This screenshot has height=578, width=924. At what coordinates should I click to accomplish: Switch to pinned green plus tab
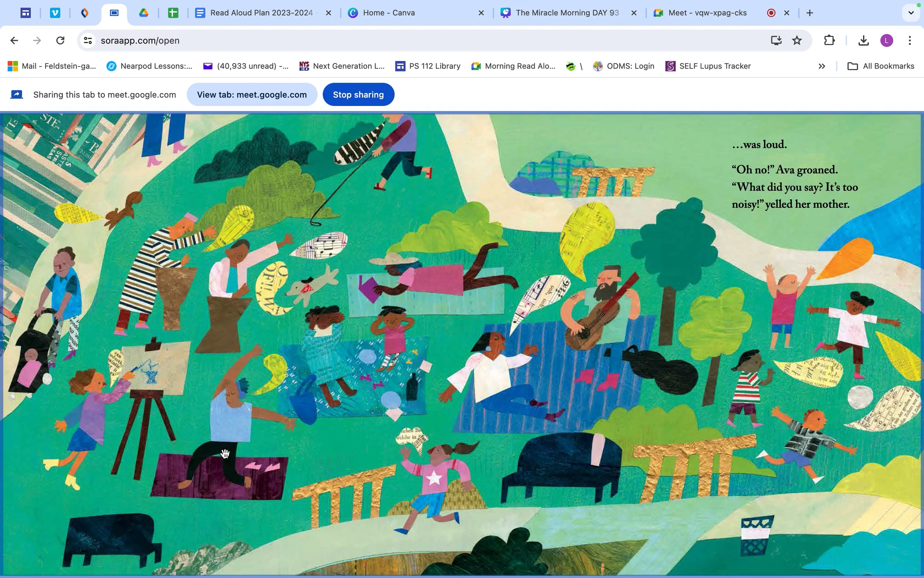173,13
